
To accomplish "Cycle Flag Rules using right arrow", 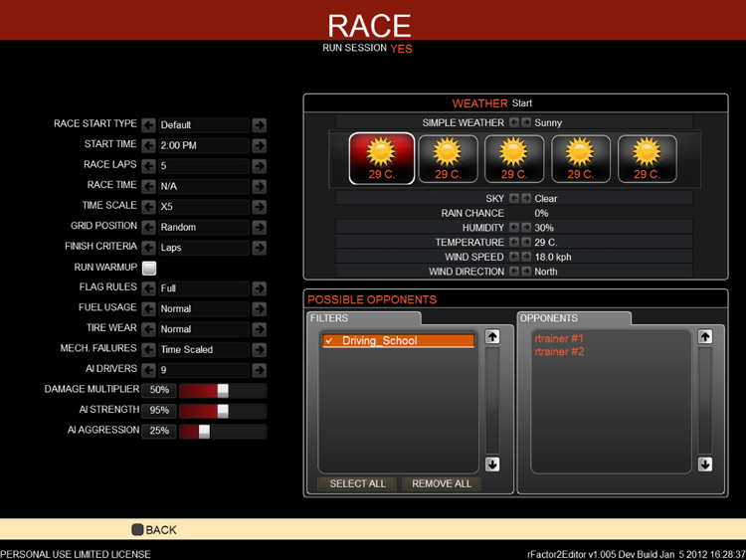I will coord(259,288).
